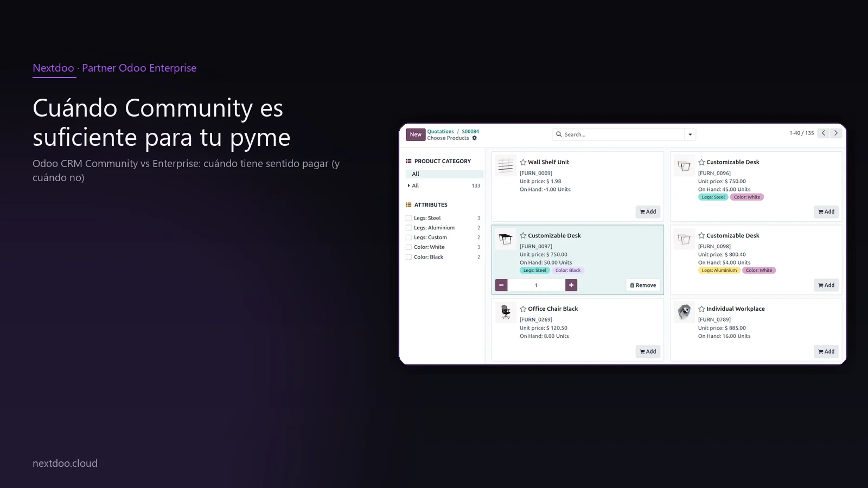Screen dimensions: 868x488
Task: Select the highlighted All category
Action: [444, 174]
